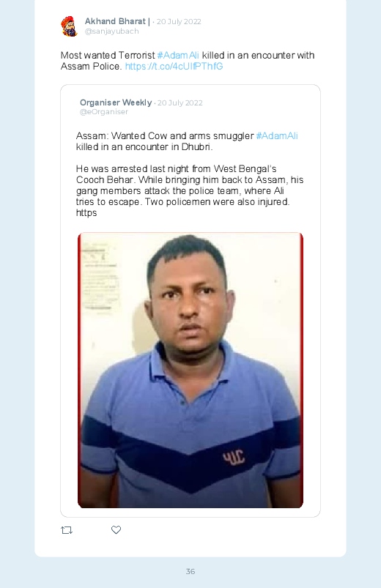View the photo in the quoted tweet
Screen dimensions: 381x588
(190, 370)
